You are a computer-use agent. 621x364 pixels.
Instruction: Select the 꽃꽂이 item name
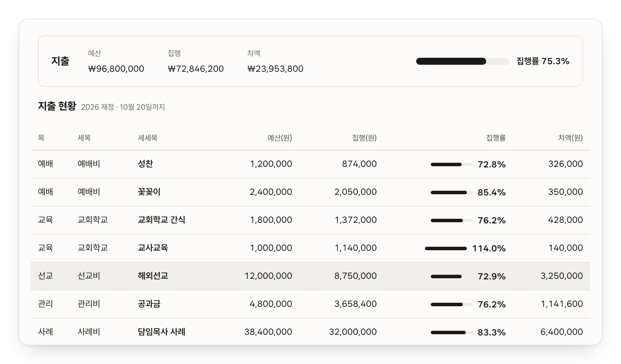pyautogui.click(x=149, y=192)
